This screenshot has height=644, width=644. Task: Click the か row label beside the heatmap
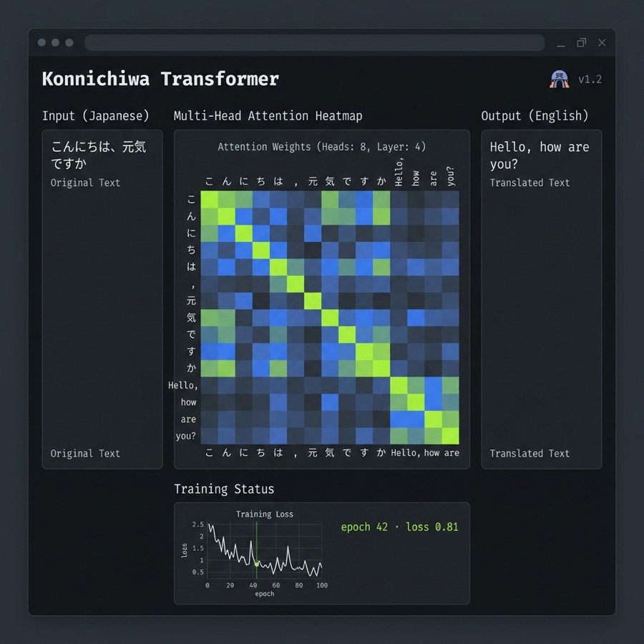(x=191, y=368)
